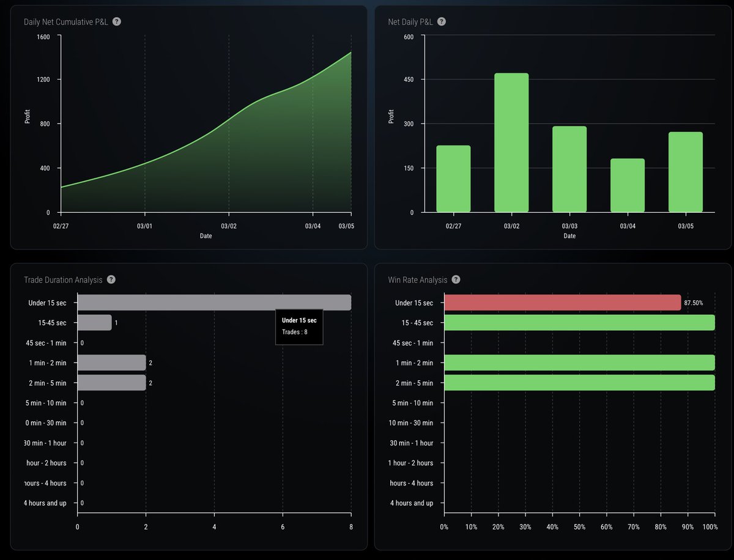Click the Trade Duration Analysis title
Viewport: 734px width, 560px height.
[x=63, y=280]
